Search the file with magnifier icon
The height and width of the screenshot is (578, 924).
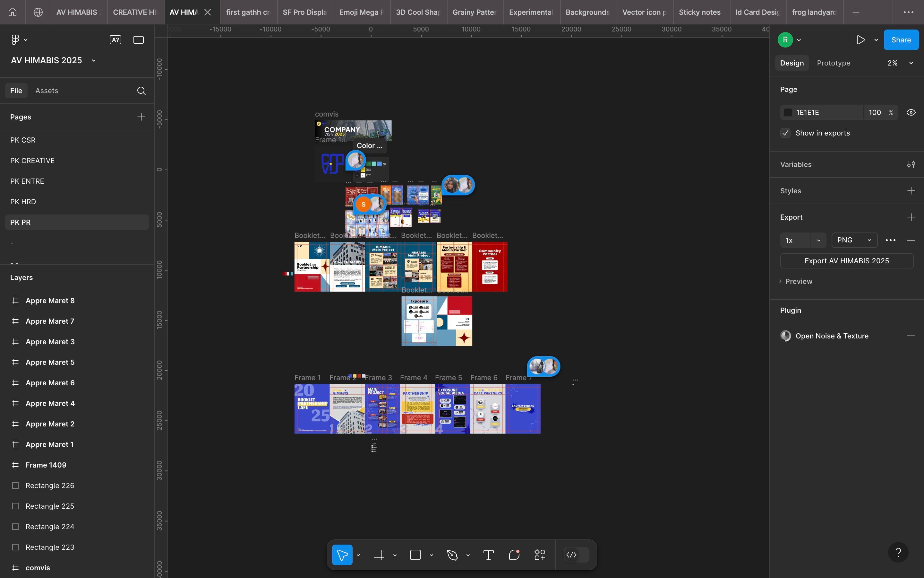point(141,91)
